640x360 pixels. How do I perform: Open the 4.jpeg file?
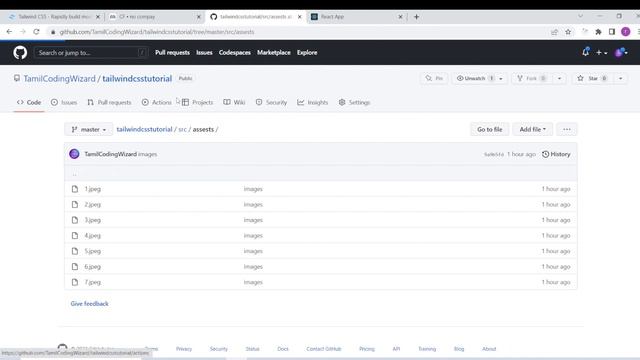pos(93,236)
